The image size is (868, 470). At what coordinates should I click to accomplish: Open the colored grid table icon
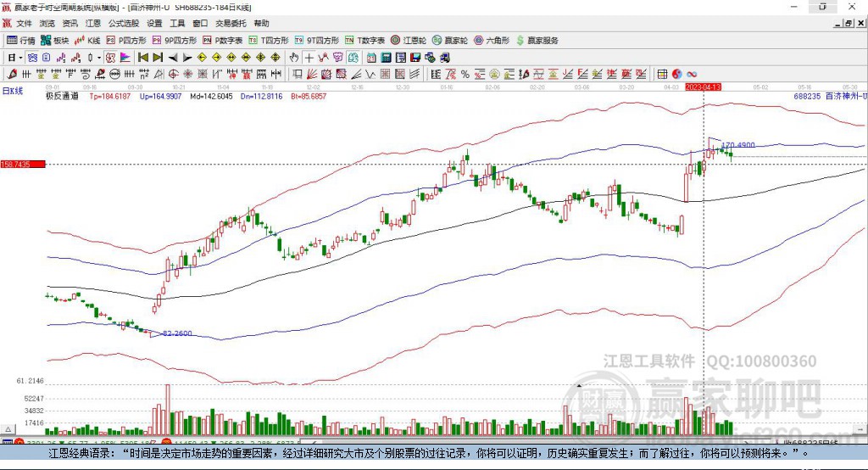[x=662, y=75]
